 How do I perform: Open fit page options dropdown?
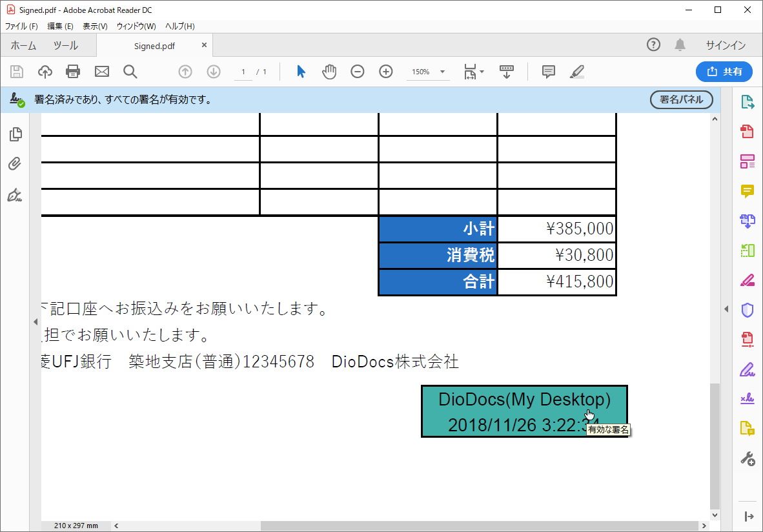click(x=473, y=72)
